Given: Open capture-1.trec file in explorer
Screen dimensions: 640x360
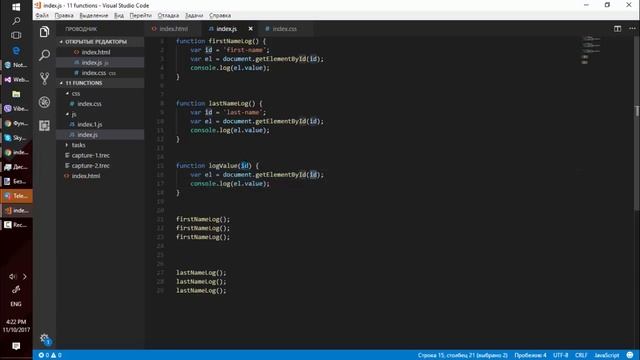Looking at the screenshot, I should point(100,155).
